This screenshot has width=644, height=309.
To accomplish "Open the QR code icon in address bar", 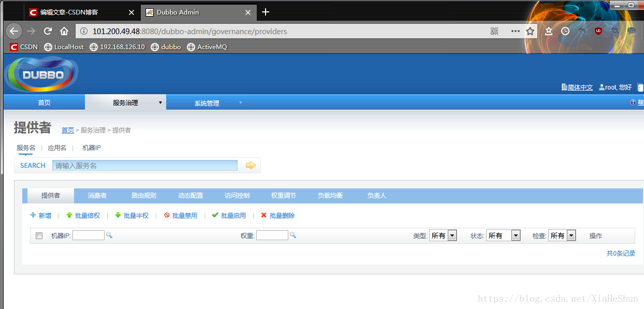I will (x=494, y=32).
